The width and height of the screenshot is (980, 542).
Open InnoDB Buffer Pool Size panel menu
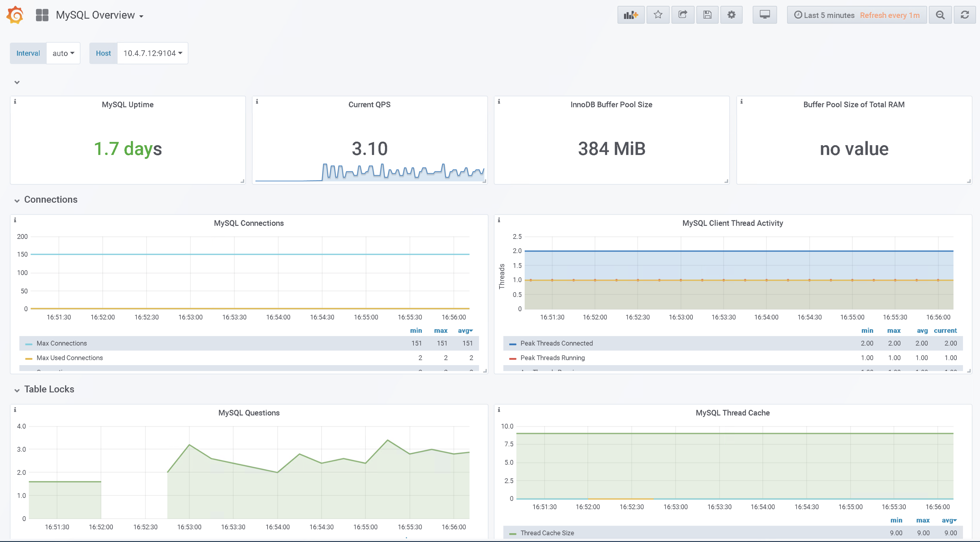[611, 105]
